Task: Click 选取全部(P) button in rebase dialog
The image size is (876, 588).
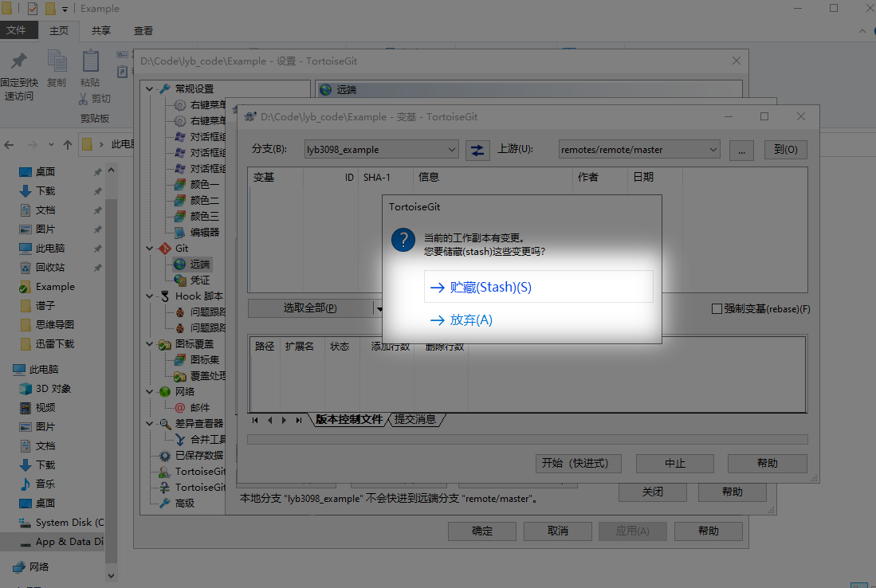Action: tap(310, 308)
